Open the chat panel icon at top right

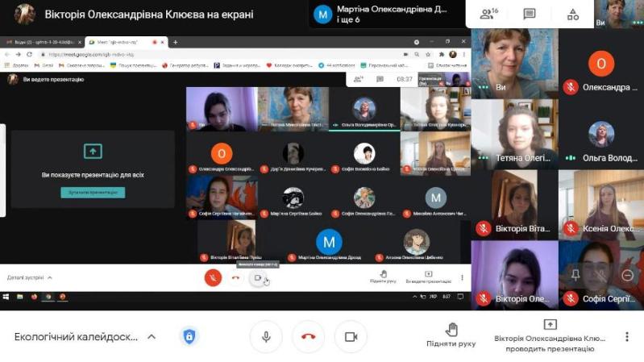tap(530, 14)
